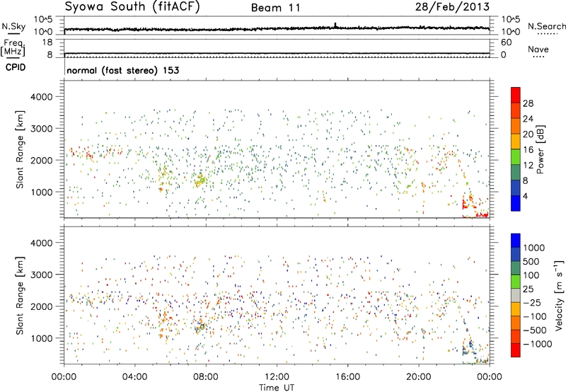Click the 04:00 time tick label
566x392 pixels.
pyautogui.click(x=134, y=377)
